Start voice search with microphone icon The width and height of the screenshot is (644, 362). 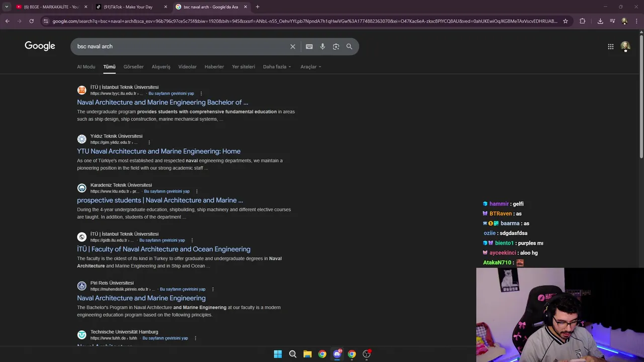pos(323,46)
